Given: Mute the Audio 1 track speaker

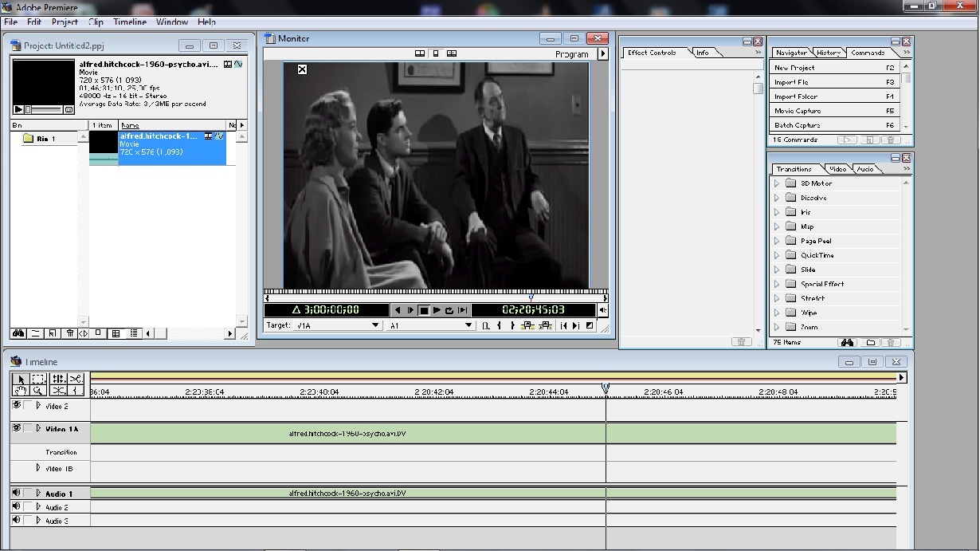Looking at the screenshot, I should coord(16,493).
